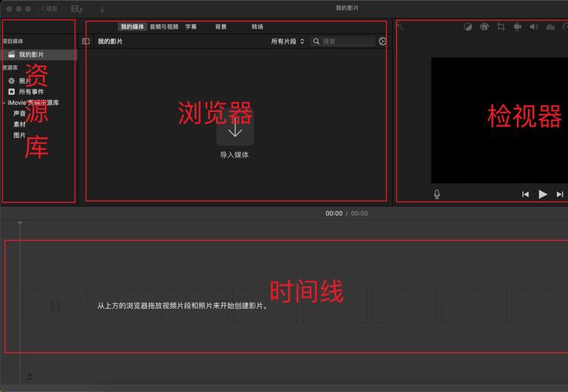
Task: Select 所有事件 in sidebar
Action: click(26, 92)
